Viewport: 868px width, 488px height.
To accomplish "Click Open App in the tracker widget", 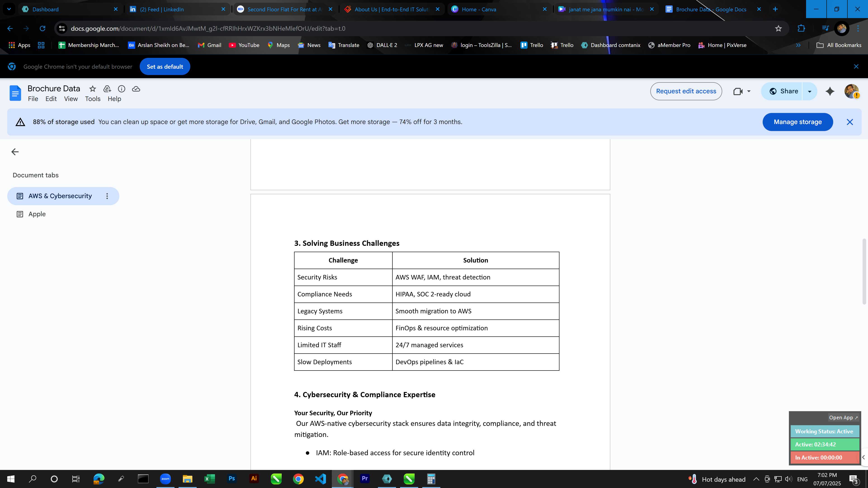I will 843,418.
